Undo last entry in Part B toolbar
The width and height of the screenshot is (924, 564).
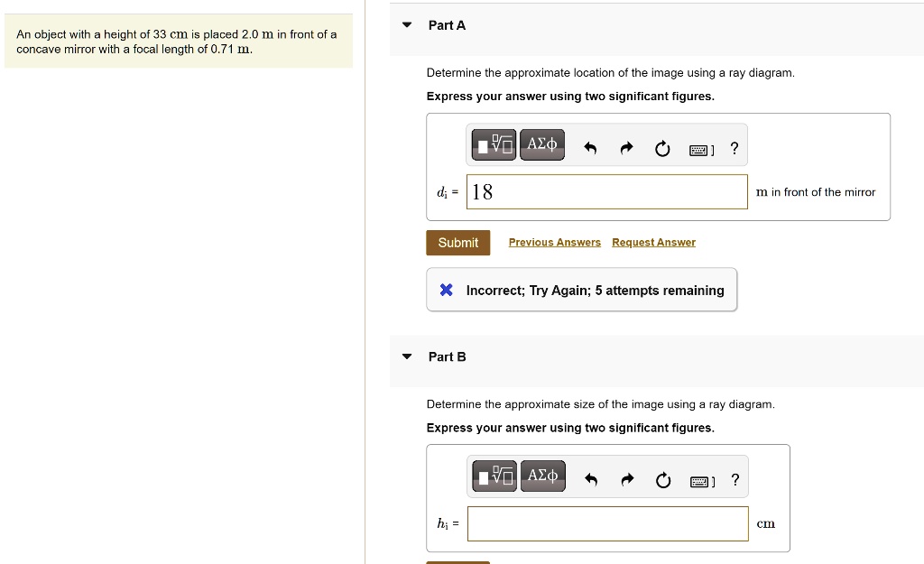click(591, 480)
